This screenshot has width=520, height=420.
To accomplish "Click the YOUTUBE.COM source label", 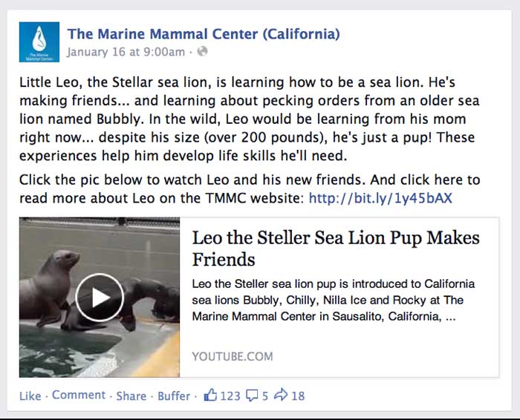I will point(233,356).
